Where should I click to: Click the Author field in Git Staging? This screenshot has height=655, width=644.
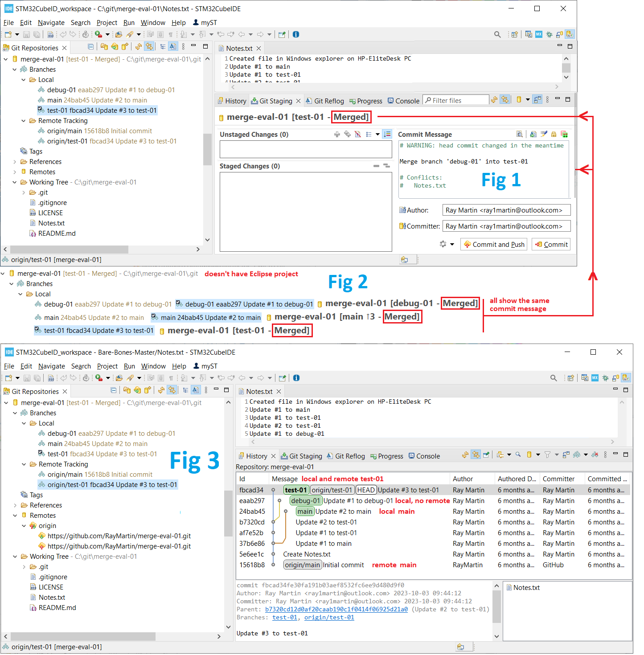[x=506, y=210]
